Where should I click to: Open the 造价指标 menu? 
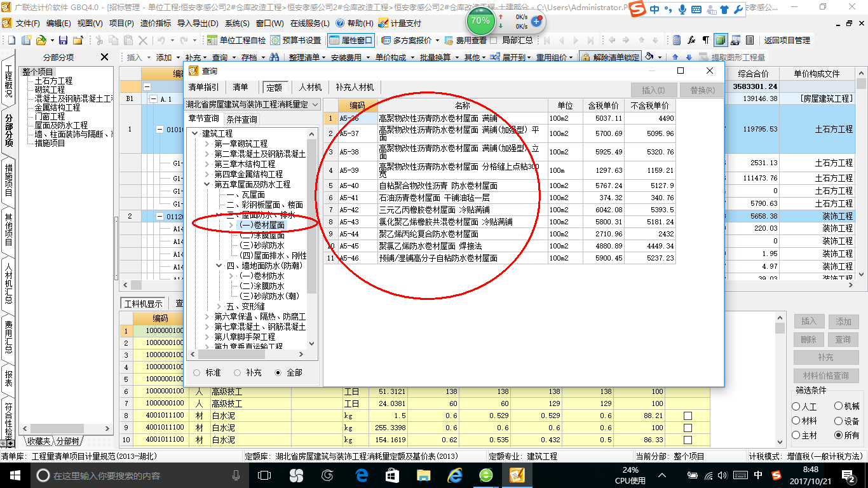pyautogui.click(x=156, y=23)
